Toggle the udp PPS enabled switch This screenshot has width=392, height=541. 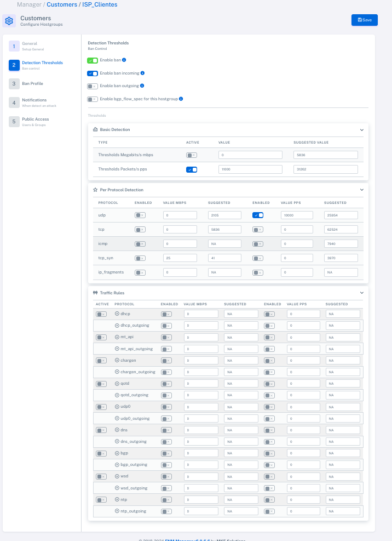pos(258,215)
